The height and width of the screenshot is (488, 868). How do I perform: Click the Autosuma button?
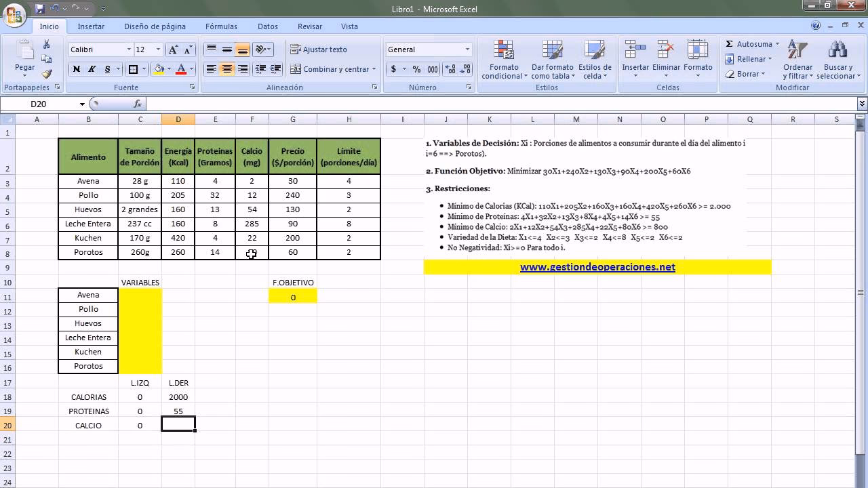coord(749,44)
